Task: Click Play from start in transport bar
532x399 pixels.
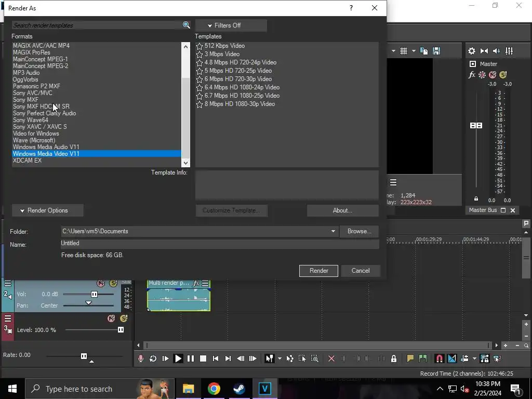Action: coord(165,358)
